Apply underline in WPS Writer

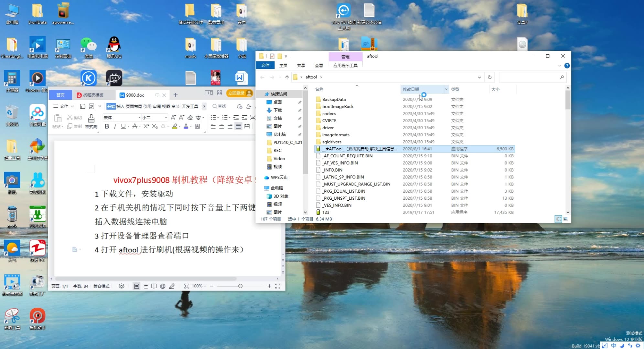point(123,126)
